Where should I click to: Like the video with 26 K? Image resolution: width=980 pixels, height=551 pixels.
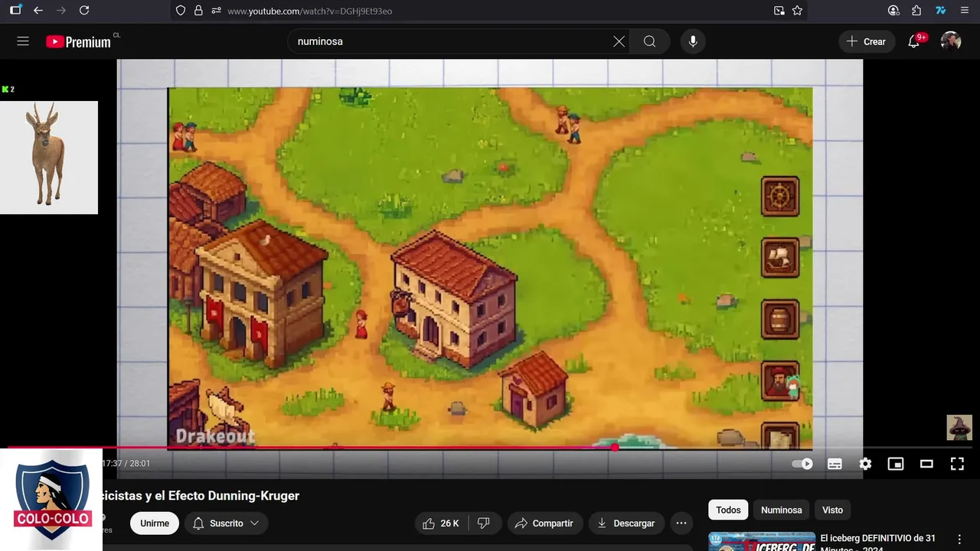[x=440, y=523]
